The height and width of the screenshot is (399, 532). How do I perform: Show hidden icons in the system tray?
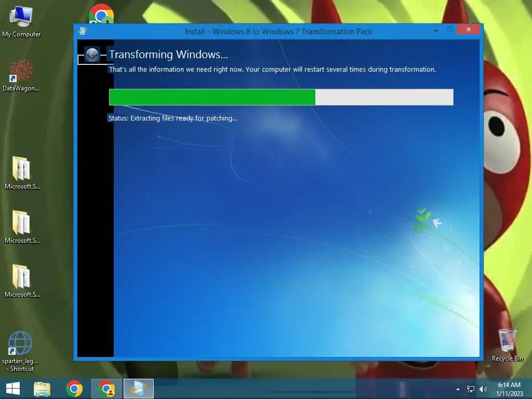(x=458, y=389)
